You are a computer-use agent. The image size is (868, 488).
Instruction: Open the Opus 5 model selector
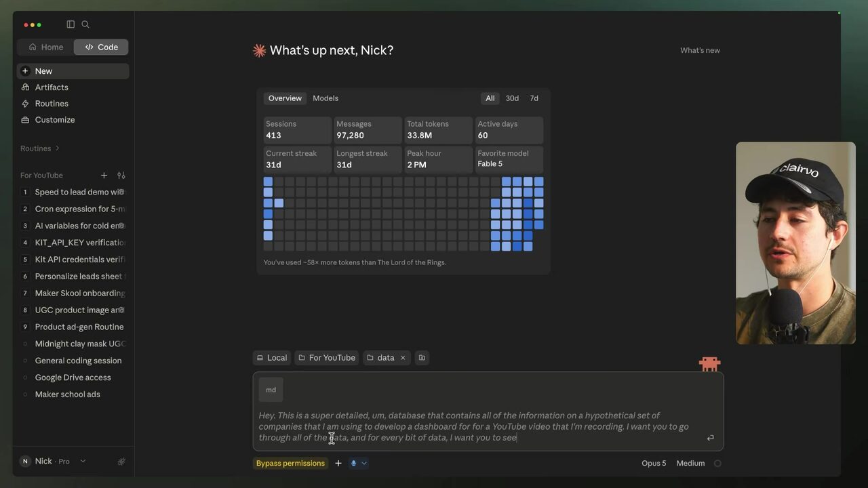(654, 464)
